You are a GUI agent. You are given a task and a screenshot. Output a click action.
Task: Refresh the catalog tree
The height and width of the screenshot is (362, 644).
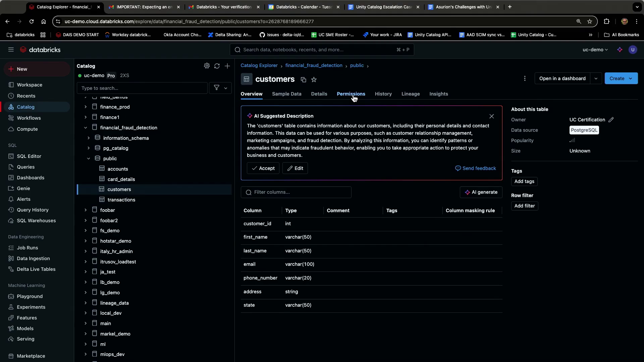point(217,66)
